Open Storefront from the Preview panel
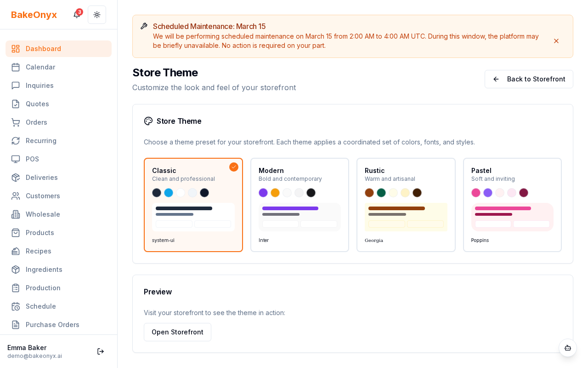Screen dimensions: 588x368 177,332
